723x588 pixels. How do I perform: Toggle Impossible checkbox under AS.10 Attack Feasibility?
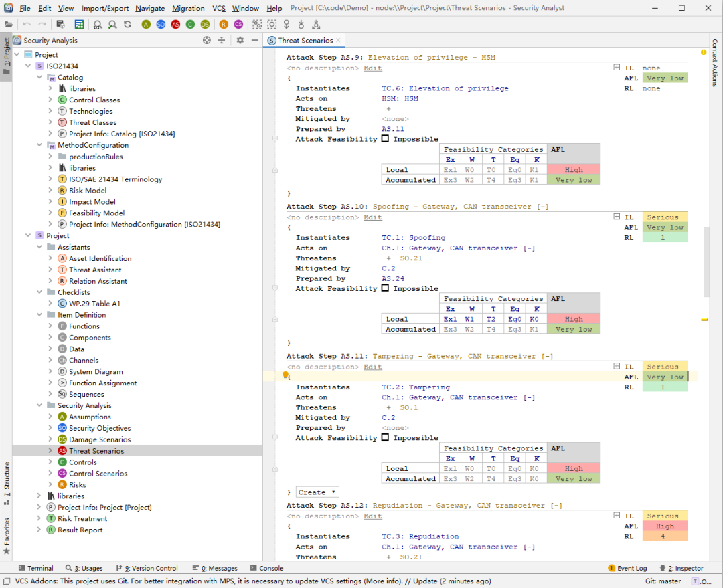[x=385, y=288]
